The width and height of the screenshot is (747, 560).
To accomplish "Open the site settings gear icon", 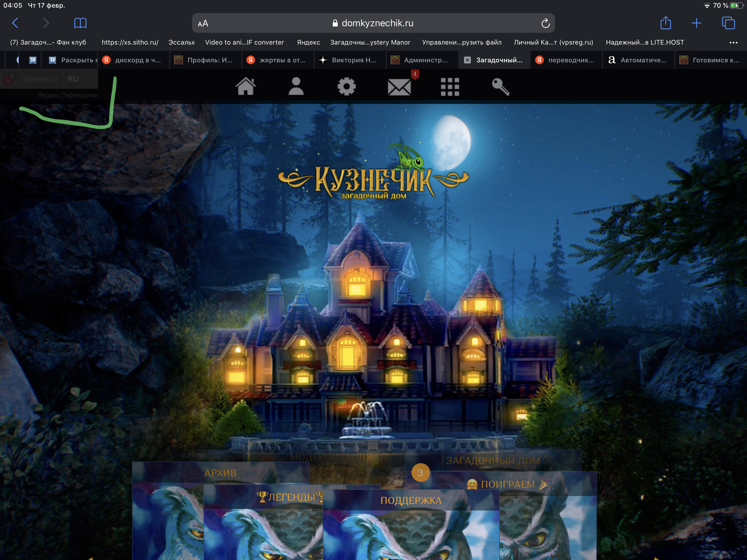I will (347, 87).
